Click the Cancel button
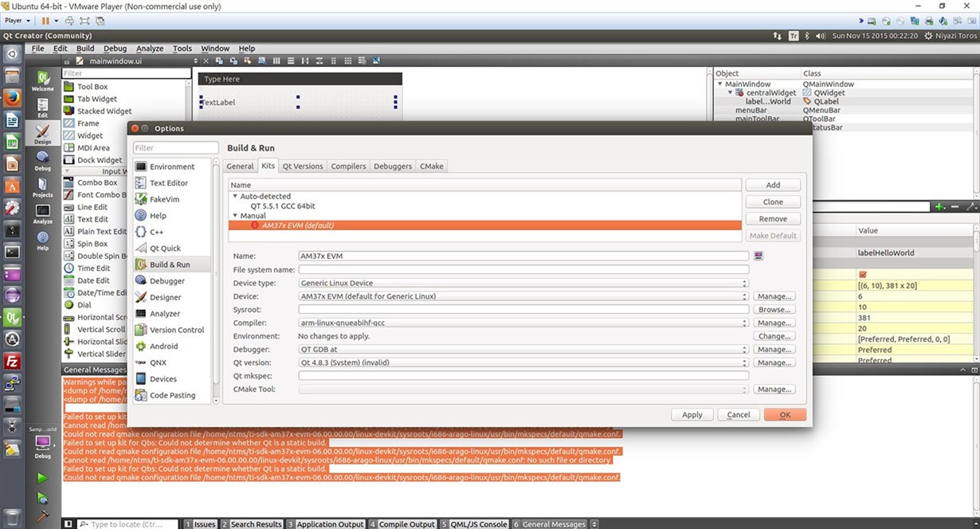This screenshot has height=529, width=980. click(x=739, y=414)
